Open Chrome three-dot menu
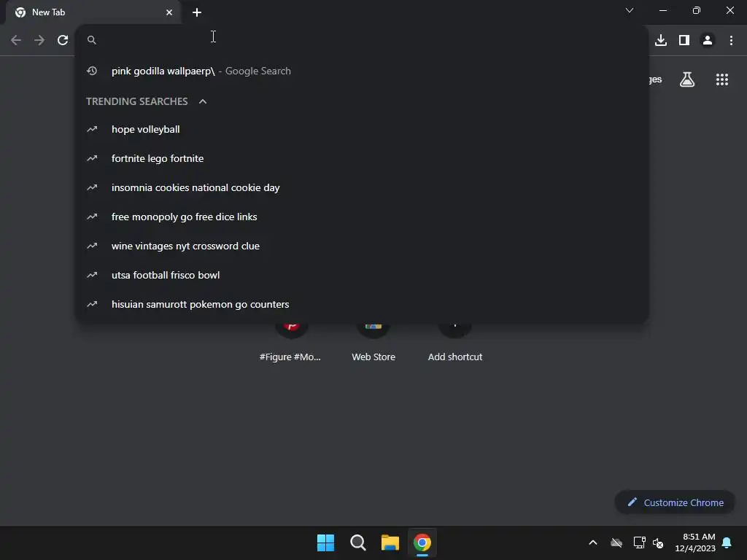The image size is (747, 560). [731, 40]
